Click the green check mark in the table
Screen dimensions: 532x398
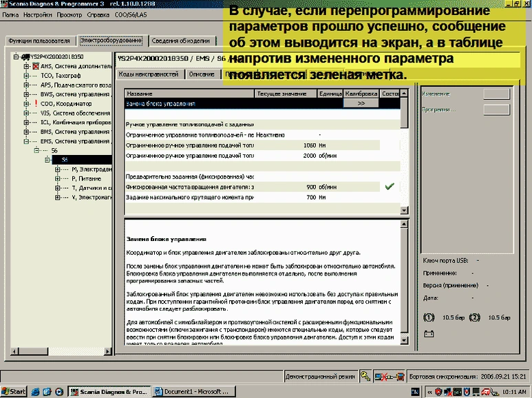[x=390, y=186]
